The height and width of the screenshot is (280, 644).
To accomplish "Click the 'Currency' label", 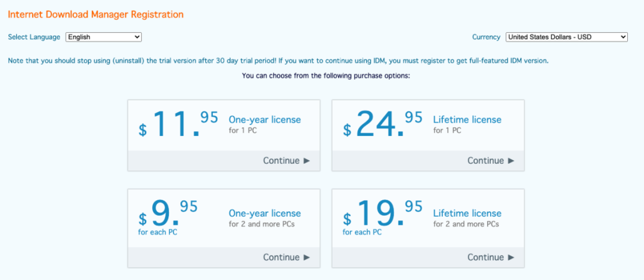I will point(487,37).
